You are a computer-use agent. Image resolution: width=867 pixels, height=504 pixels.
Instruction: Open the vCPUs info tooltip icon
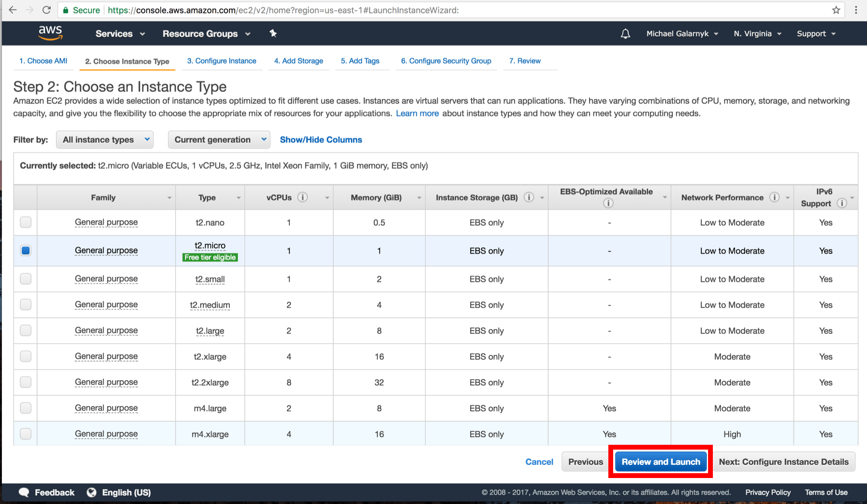pyautogui.click(x=302, y=197)
